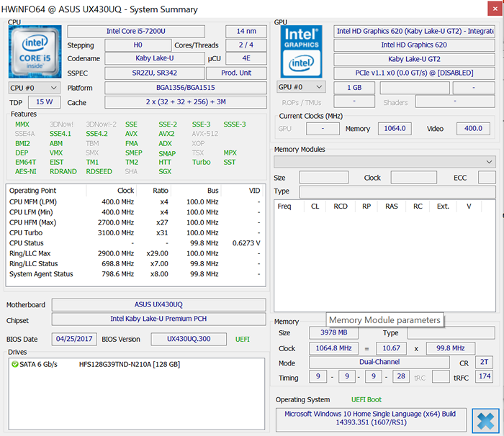Click the green UEFI label beside BIOS version
The height and width of the screenshot is (436, 504).
pyautogui.click(x=242, y=340)
